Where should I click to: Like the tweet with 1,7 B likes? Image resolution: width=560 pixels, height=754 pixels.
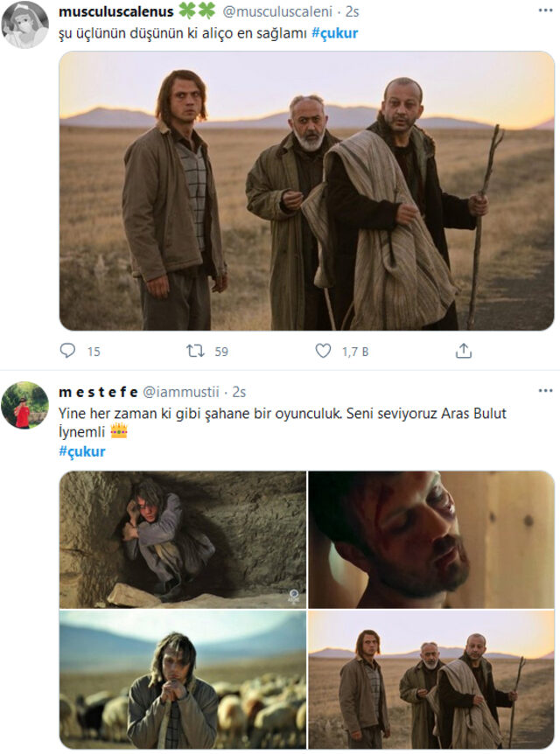pos(324,351)
